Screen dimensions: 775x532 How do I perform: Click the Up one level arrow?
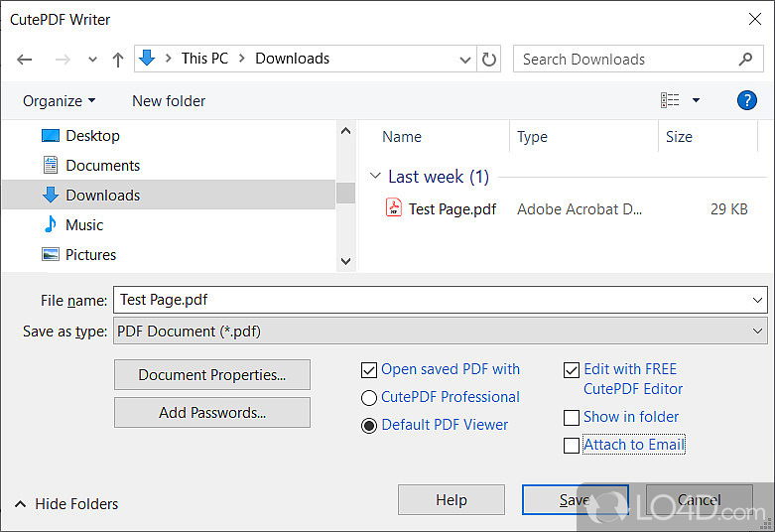[118, 60]
